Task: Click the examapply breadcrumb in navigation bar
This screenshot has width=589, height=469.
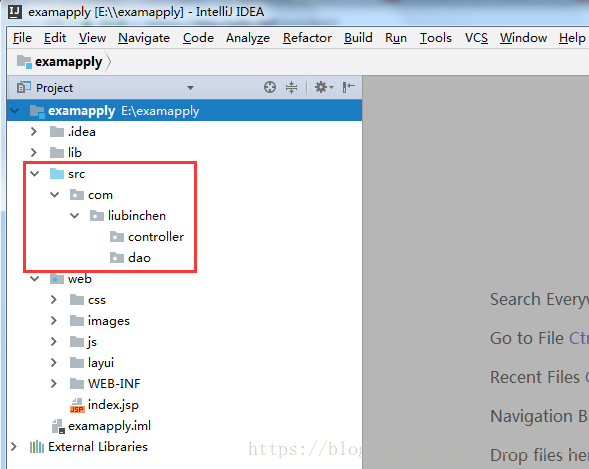Action: coord(68,62)
